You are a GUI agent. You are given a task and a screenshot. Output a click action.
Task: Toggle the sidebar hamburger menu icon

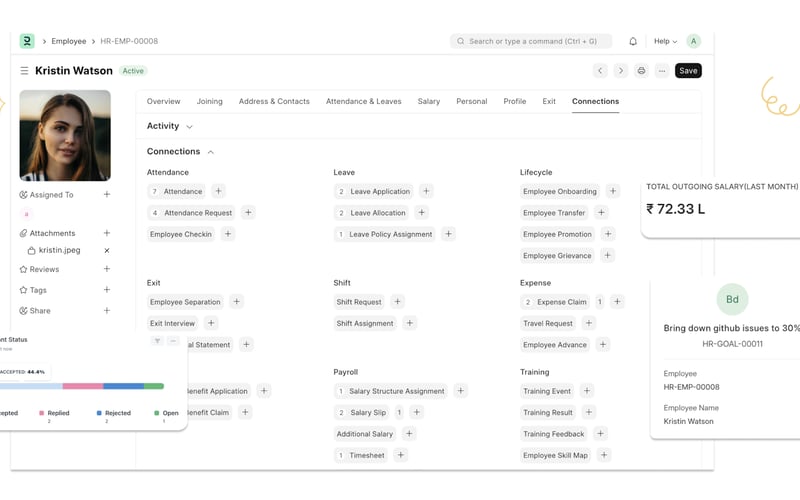[x=24, y=71]
